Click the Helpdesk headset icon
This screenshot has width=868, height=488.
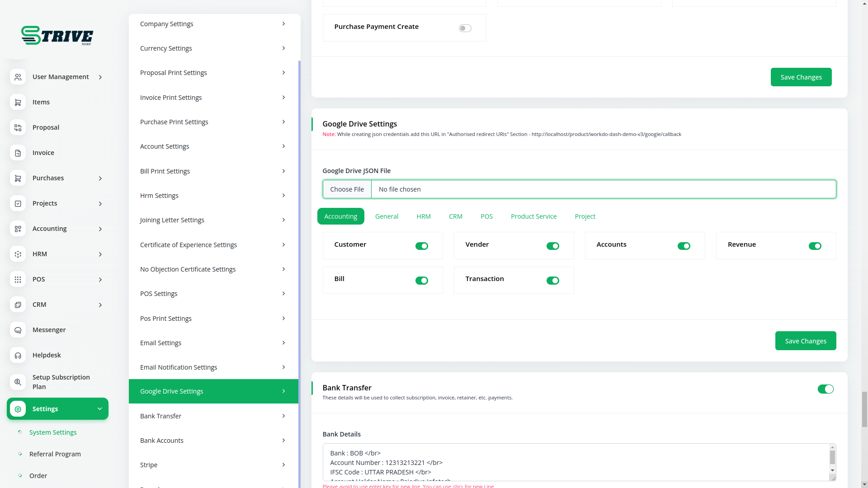tap(18, 355)
